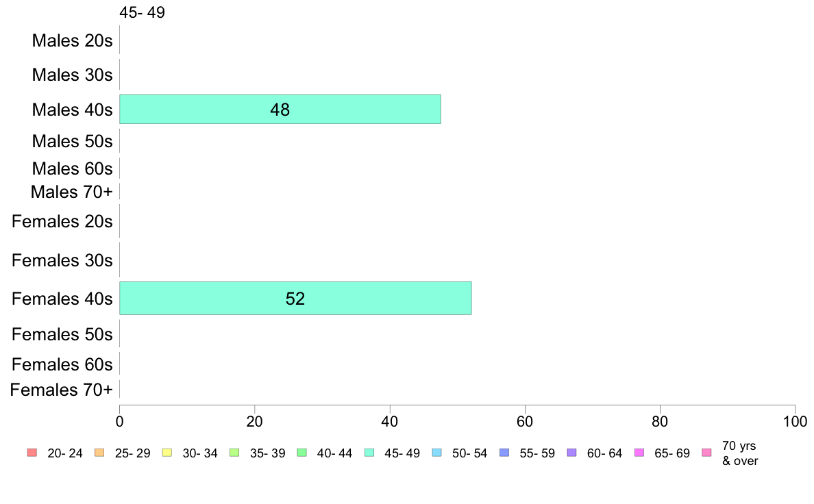This screenshot has height=504, width=814.
Task: Click the 20-24 red legend swatch
Action: click(32, 453)
